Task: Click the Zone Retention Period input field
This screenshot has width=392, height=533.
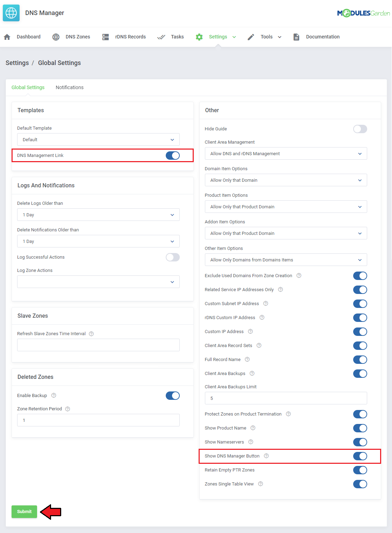Action: pos(98,420)
